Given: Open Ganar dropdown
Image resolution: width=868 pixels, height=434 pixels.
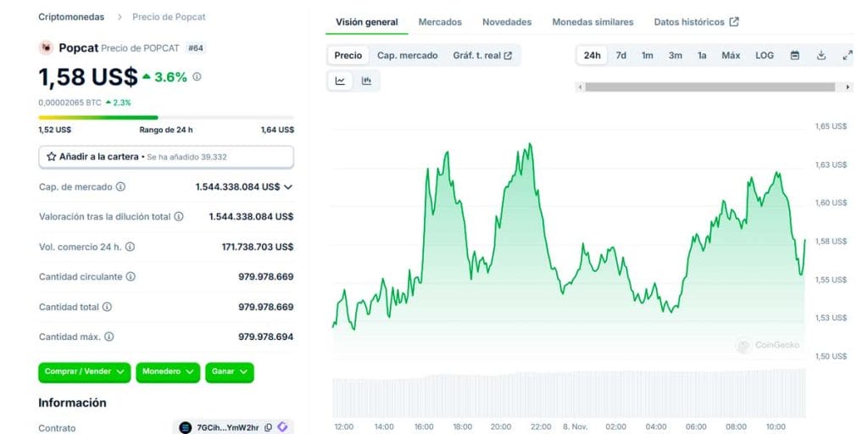Looking at the screenshot, I should point(229,372).
